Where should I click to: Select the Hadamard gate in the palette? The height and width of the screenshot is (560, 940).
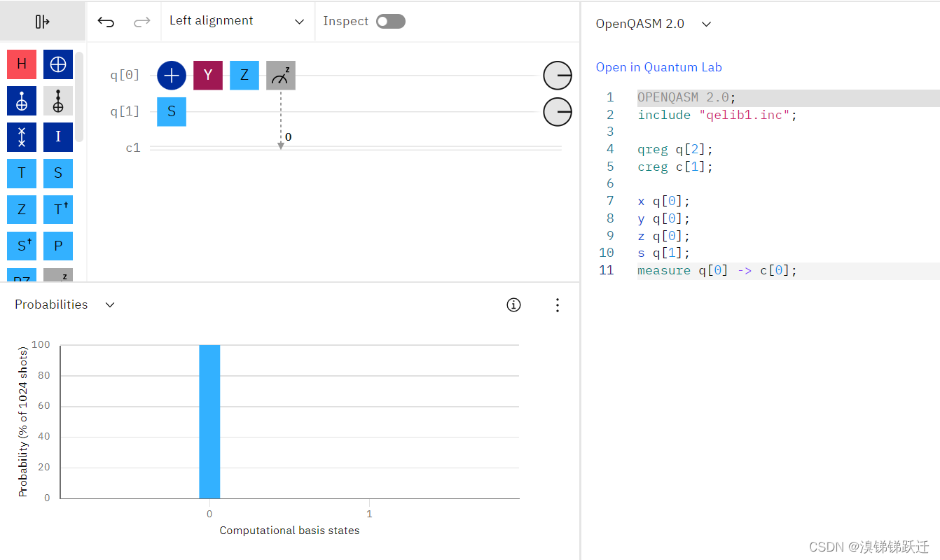(21, 64)
